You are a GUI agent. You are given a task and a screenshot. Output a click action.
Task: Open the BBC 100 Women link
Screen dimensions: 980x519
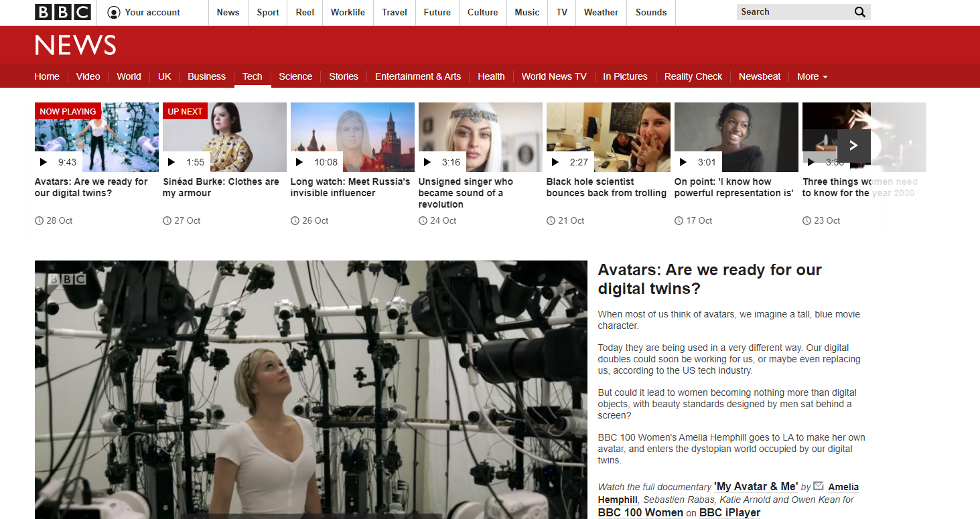[x=640, y=512]
